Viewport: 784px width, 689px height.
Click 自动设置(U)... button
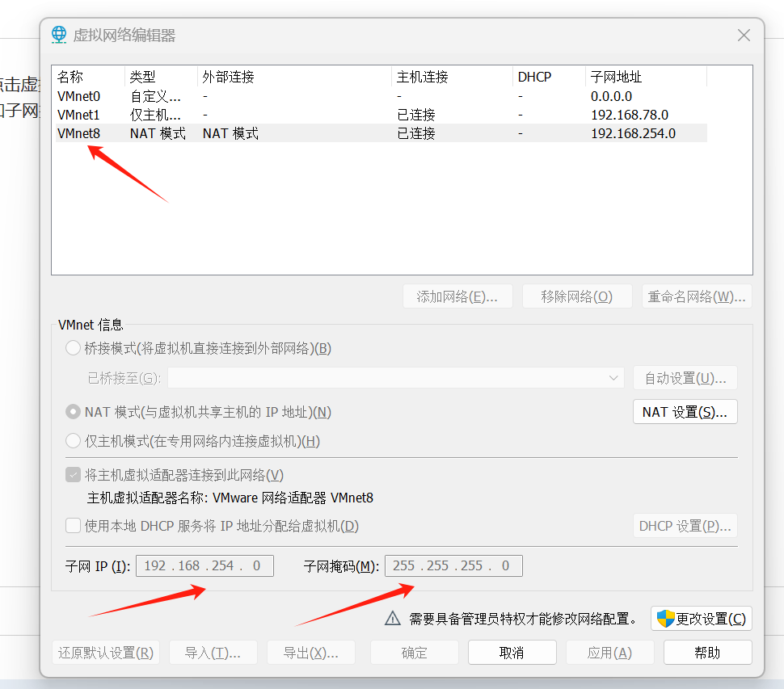(685, 378)
